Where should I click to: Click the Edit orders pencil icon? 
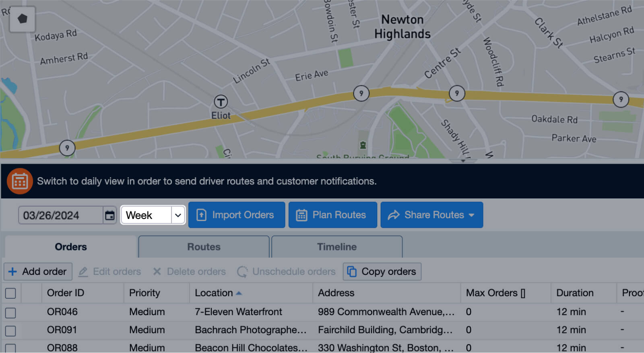coord(83,272)
